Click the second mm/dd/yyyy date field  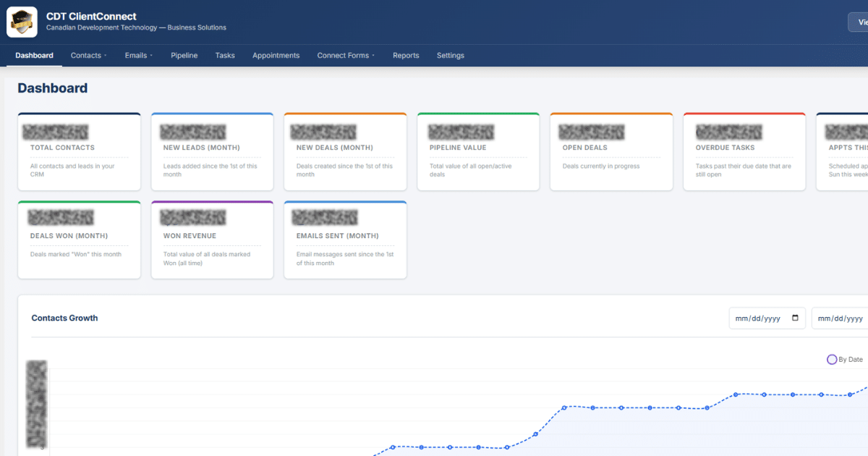[840, 318]
